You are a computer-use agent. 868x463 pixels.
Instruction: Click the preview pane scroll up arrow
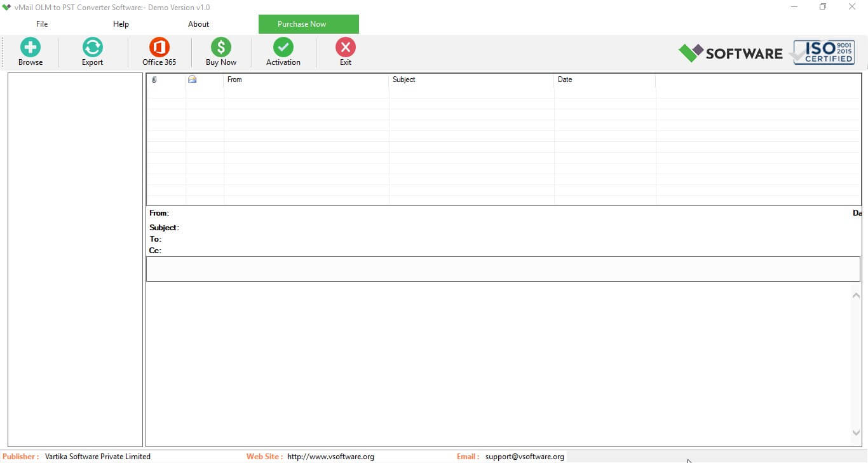(x=856, y=295)
